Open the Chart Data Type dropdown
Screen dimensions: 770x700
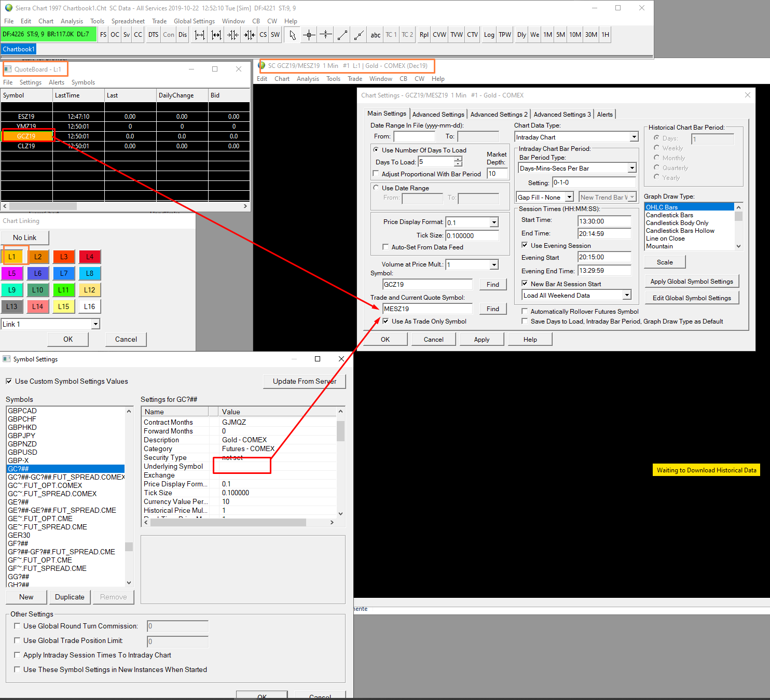pyautogui.click(x=634, y=137)
